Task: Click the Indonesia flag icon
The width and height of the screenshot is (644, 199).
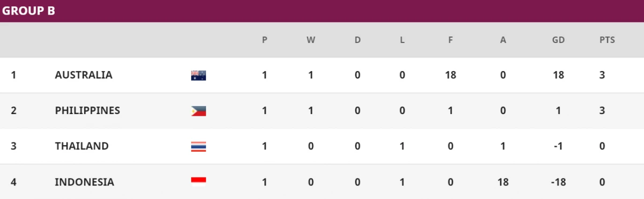Action: click(199, 182)
